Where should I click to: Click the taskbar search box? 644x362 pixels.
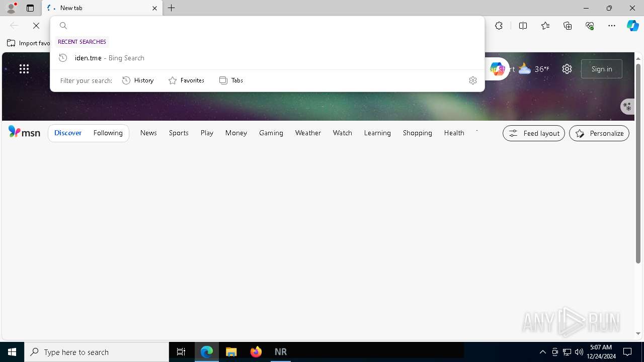(97, 352)
